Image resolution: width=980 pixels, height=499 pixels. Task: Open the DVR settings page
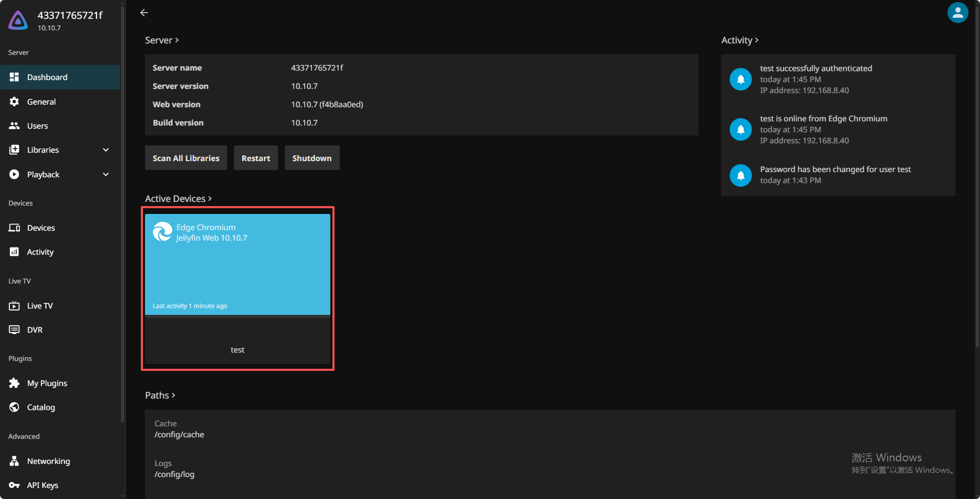click(60, 330)
